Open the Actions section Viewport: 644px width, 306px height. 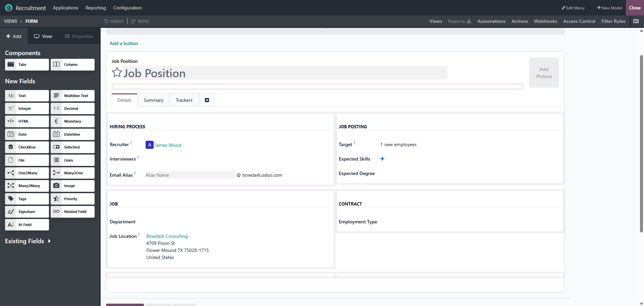(x=520, y=21)
